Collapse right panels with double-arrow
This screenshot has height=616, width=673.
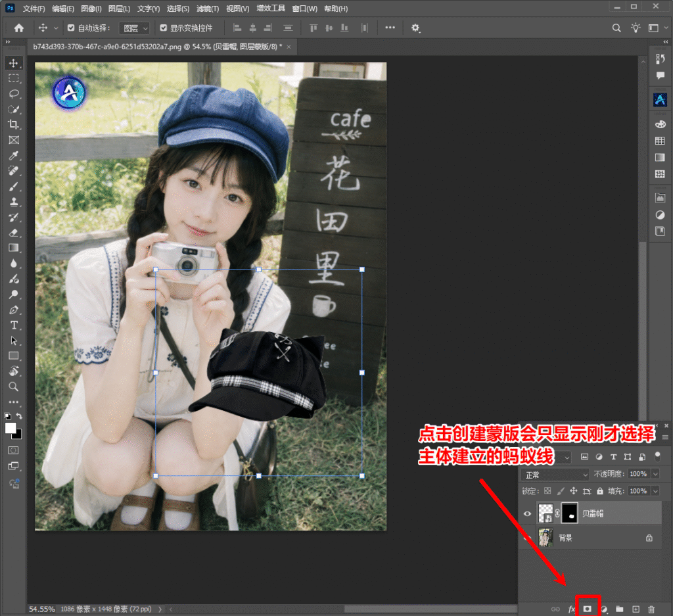tap(666, 41)
